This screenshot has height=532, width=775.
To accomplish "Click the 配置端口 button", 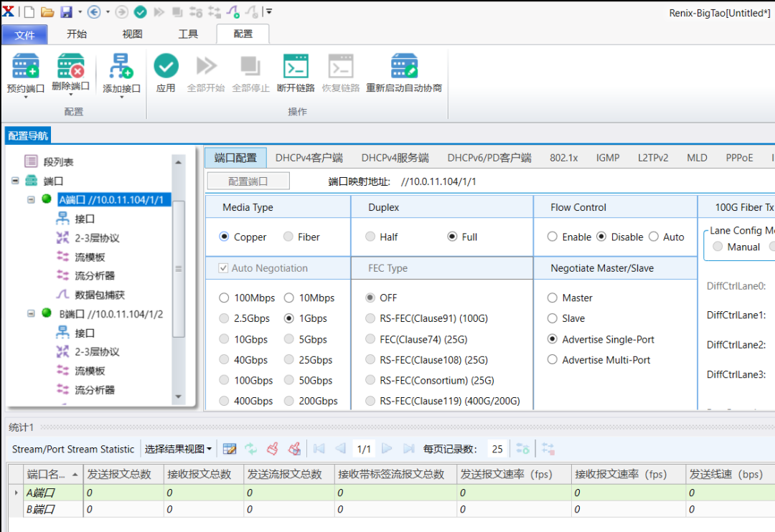I will (248, 181).
